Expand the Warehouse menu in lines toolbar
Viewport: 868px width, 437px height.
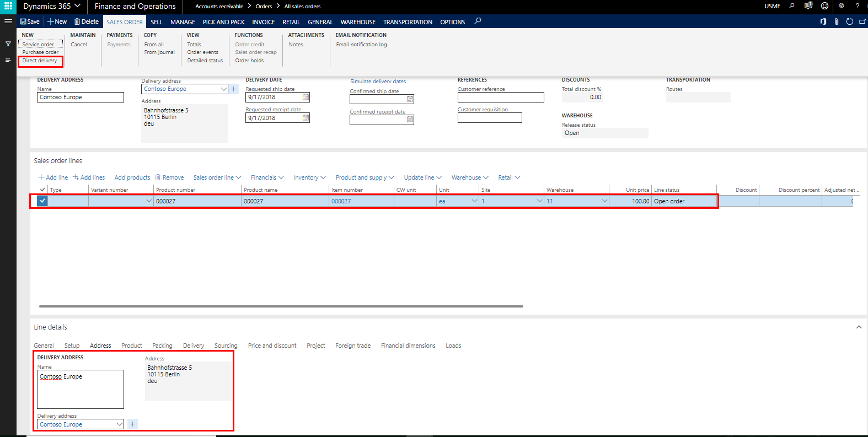click(x=470, y=177)
